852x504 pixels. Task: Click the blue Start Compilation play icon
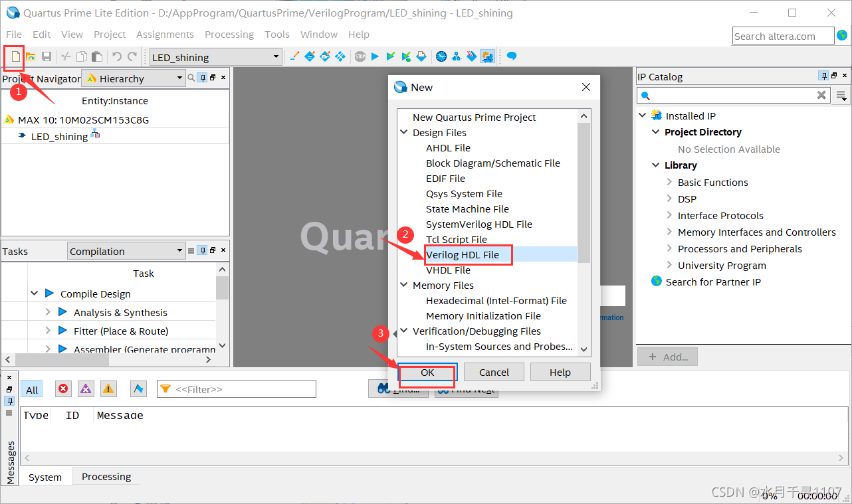tap(375, 56)
